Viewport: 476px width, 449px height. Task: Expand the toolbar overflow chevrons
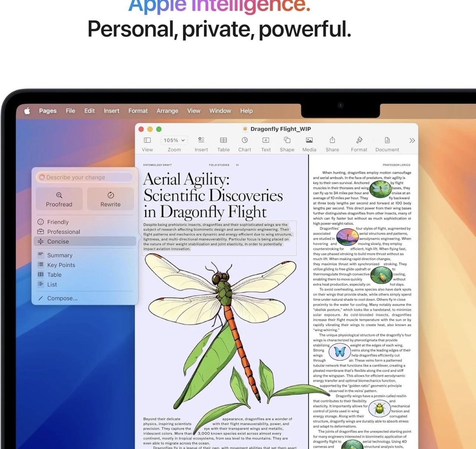(x=412, y=141)
